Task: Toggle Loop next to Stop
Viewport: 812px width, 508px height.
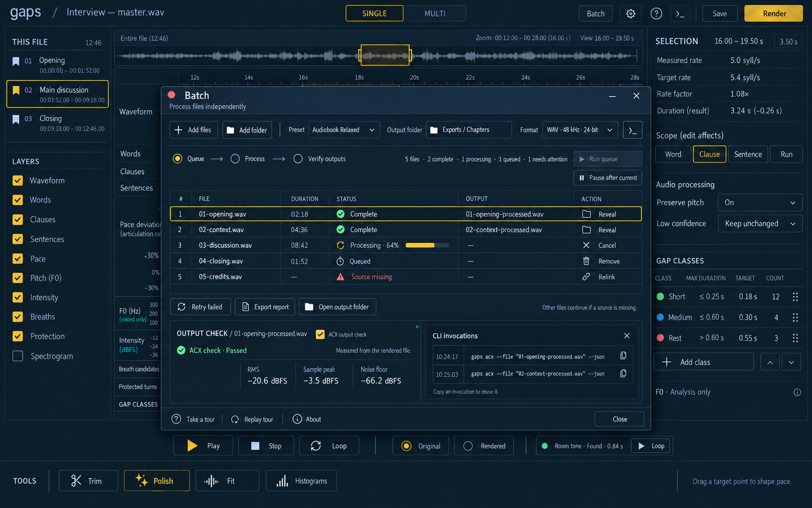Action: click(x=329, y=446)
